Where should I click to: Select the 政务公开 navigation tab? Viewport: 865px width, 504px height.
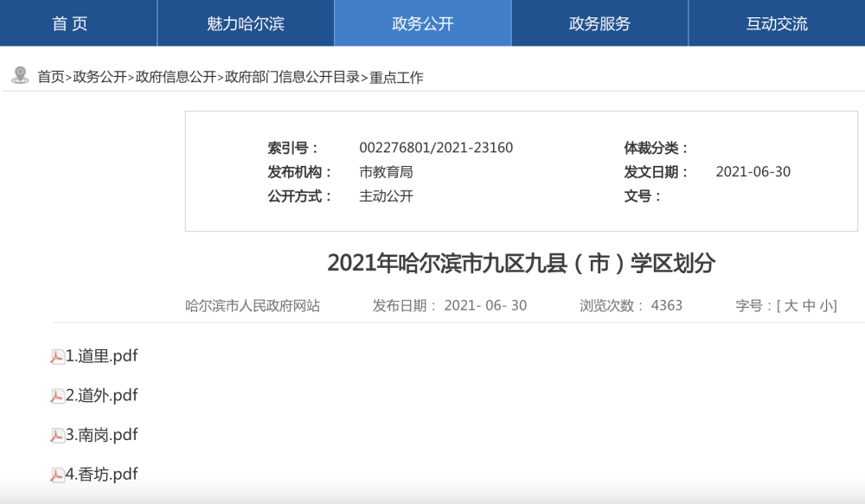pyautogui.click(x=423, y=23)
